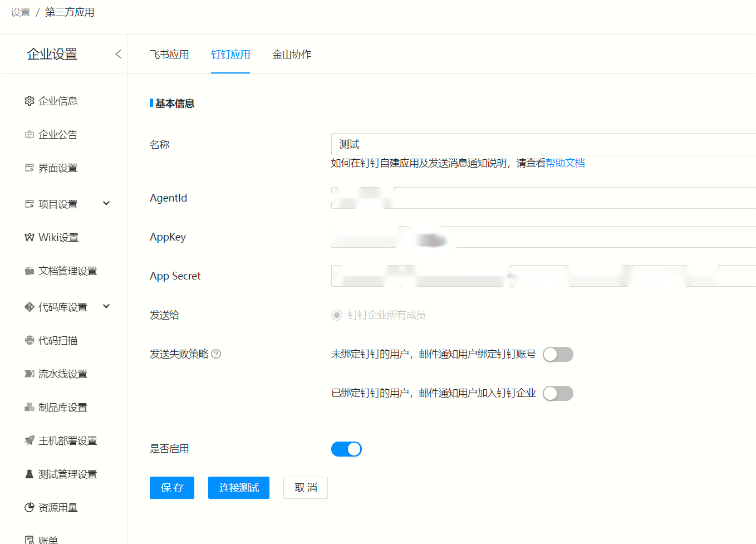This screenshot has width=756, height=544.
Task: Click inside the 名称 input field
Action: click(x=445, y=144)
